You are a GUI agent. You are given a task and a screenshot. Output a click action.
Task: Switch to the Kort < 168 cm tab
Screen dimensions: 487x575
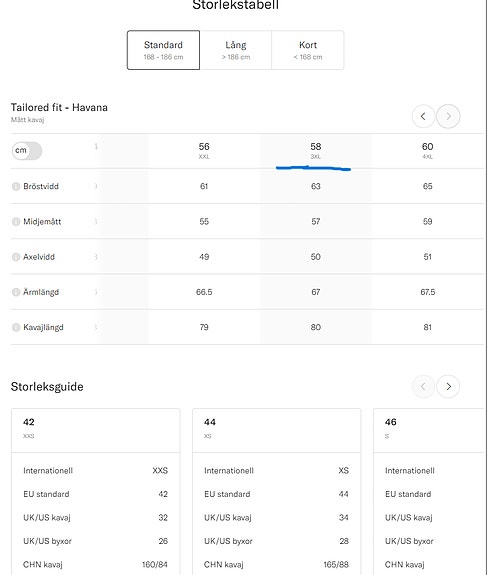tap(308, 50)
